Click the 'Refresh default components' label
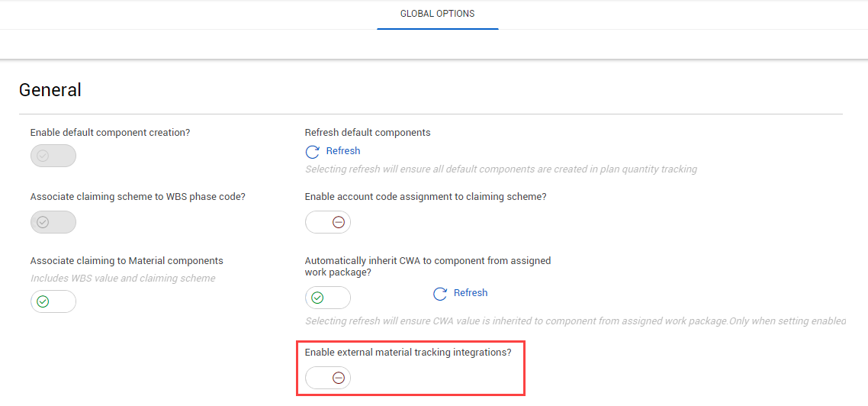 (x=368, y=132)
